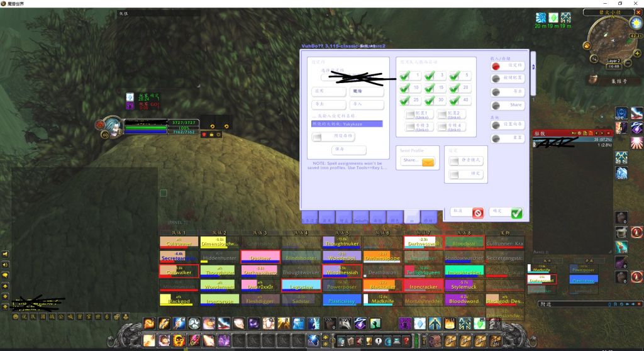
Task: Uncheck the group size 40 checkbox
Action: tap(454, 101)
